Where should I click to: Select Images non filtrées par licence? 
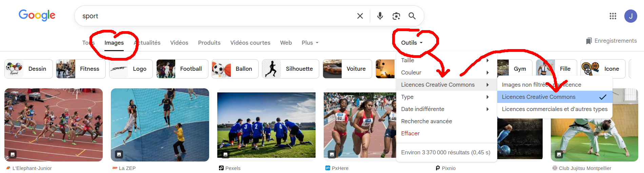pyautogui.click(x=541, y=85)
